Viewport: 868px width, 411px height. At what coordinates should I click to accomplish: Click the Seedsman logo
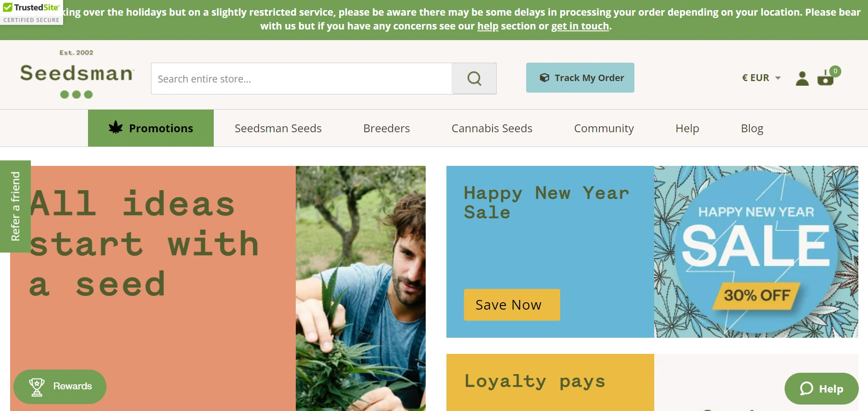pos(77,74)
